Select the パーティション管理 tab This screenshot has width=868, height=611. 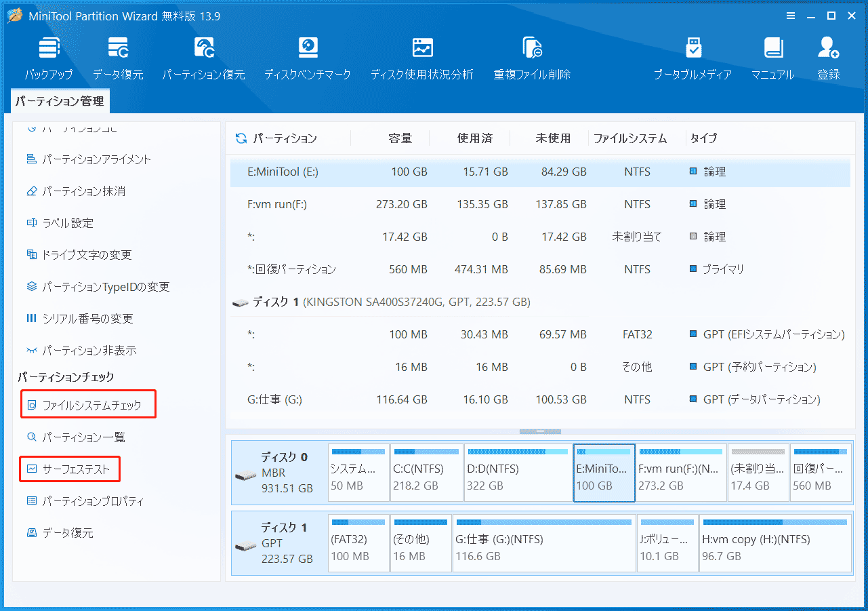(60, 101)
